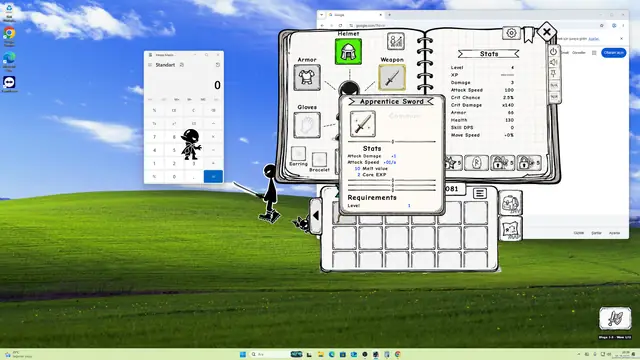Open Microsoft Edge desktop shortcut

pos(9,61)
